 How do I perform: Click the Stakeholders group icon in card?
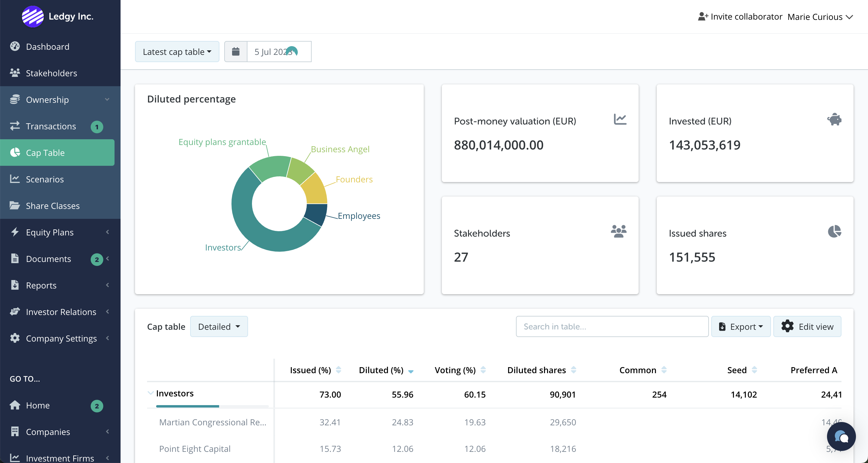[x=618, y=231]
